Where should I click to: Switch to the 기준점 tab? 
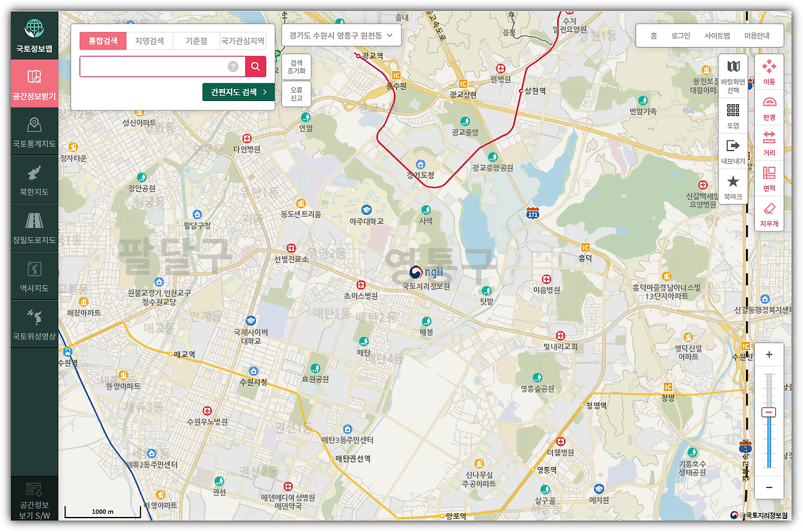tap(196, 41)
